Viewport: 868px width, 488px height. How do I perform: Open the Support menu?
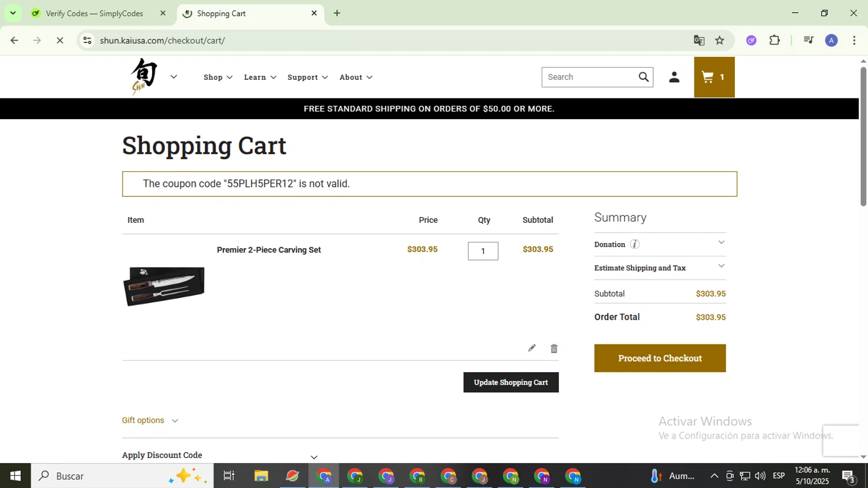pyautogui.click(x=307, y=77)
